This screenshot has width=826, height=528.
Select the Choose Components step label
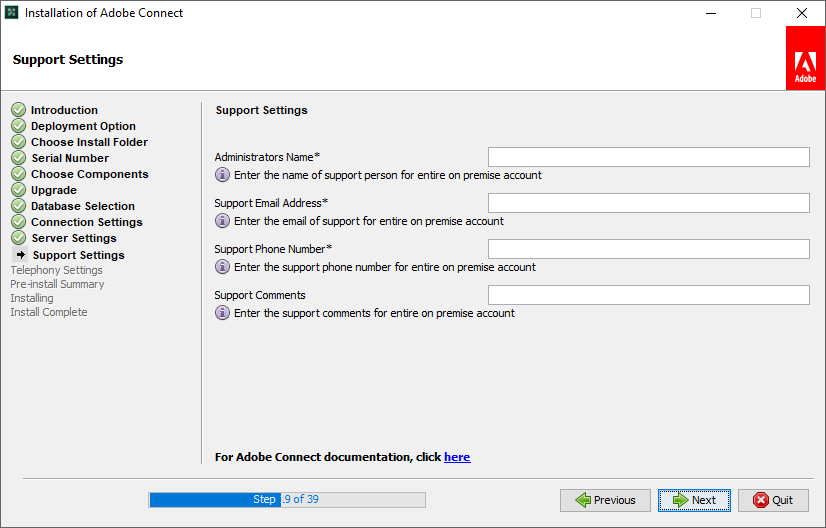tap(90, 174)
